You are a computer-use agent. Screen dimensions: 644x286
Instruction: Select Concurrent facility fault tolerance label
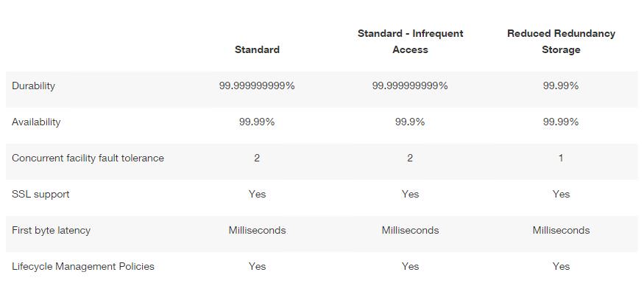click(88, 158)
